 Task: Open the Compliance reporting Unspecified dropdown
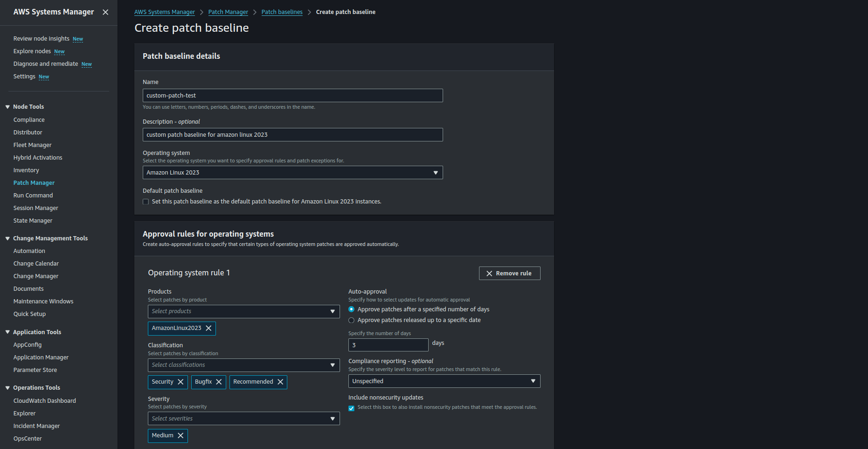click(x=444, y=381)
